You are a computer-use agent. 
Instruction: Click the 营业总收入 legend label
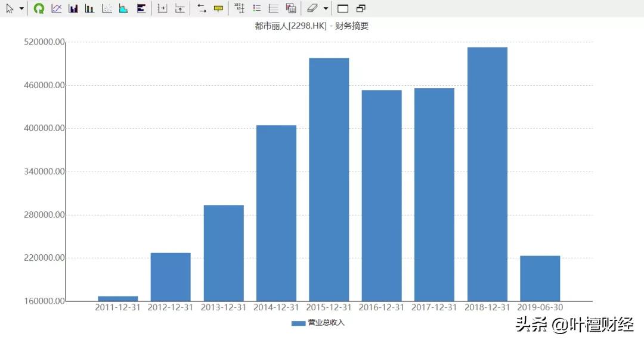tap(326, 323)
